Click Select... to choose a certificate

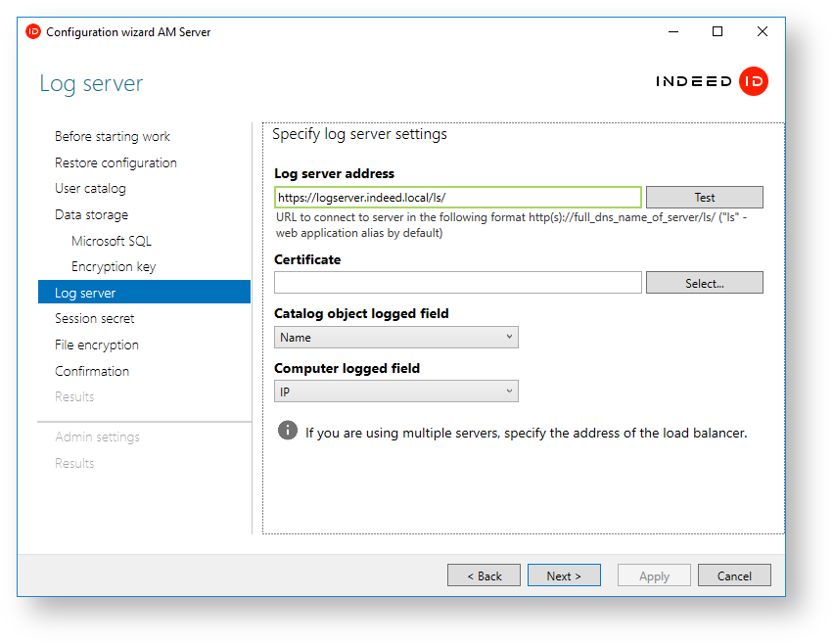704,283
